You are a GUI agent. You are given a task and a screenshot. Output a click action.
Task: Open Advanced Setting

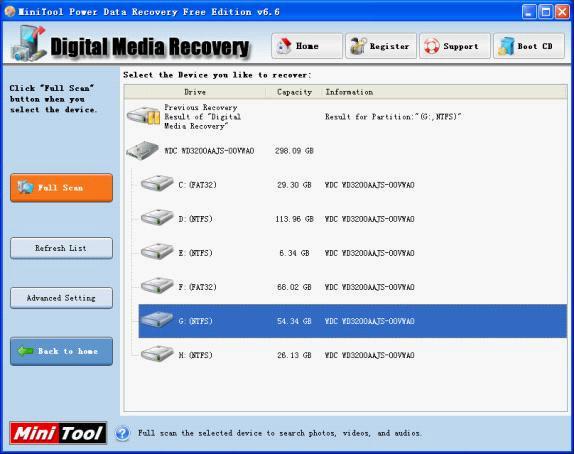point(61,298)
